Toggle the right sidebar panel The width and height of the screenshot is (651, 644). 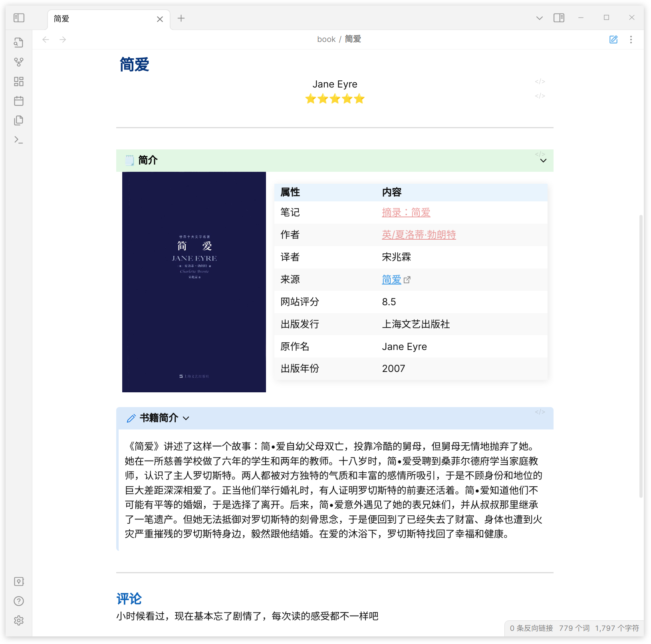(559, 18)
